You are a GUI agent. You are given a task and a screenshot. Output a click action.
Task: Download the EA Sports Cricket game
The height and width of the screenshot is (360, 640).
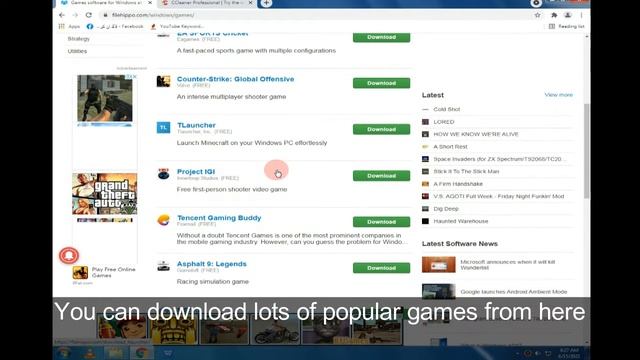click(x=381, y=37)
